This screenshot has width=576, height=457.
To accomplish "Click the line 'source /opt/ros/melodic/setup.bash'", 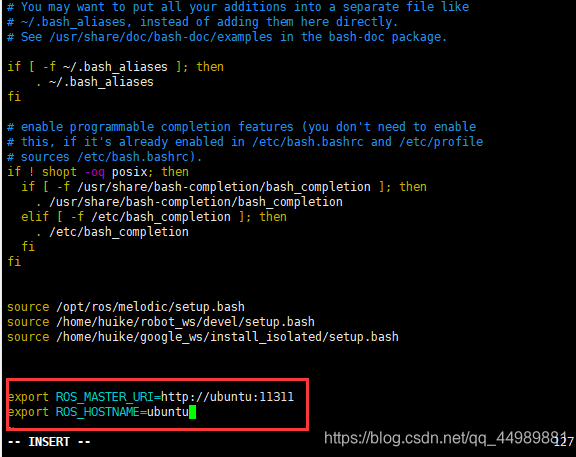I will 126,307.
